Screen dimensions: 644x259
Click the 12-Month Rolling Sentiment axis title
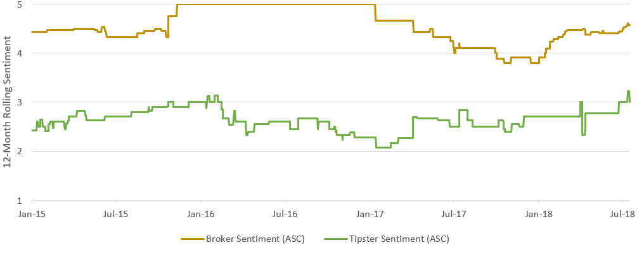9,102
